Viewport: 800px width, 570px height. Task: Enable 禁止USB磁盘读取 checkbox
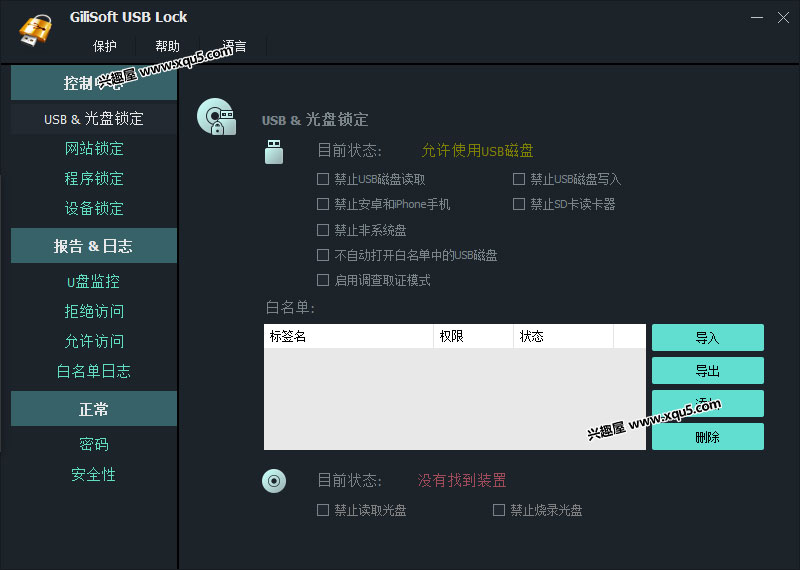click(322, 179)
